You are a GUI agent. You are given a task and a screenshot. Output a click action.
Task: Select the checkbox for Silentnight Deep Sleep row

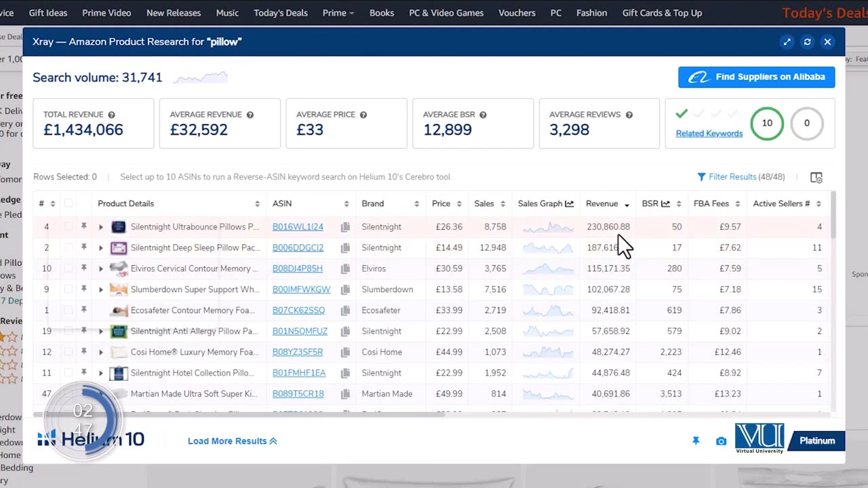tap(68, 247)
